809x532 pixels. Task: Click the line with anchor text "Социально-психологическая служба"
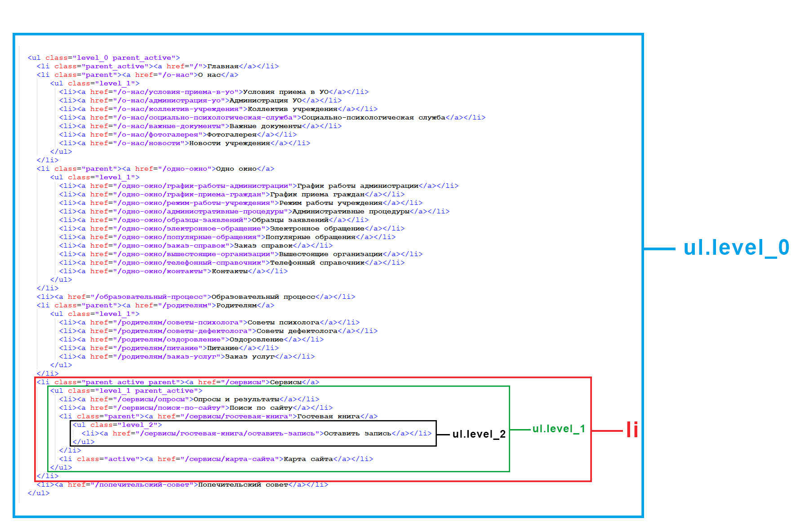pyautogui.click(x=272, y=118)
